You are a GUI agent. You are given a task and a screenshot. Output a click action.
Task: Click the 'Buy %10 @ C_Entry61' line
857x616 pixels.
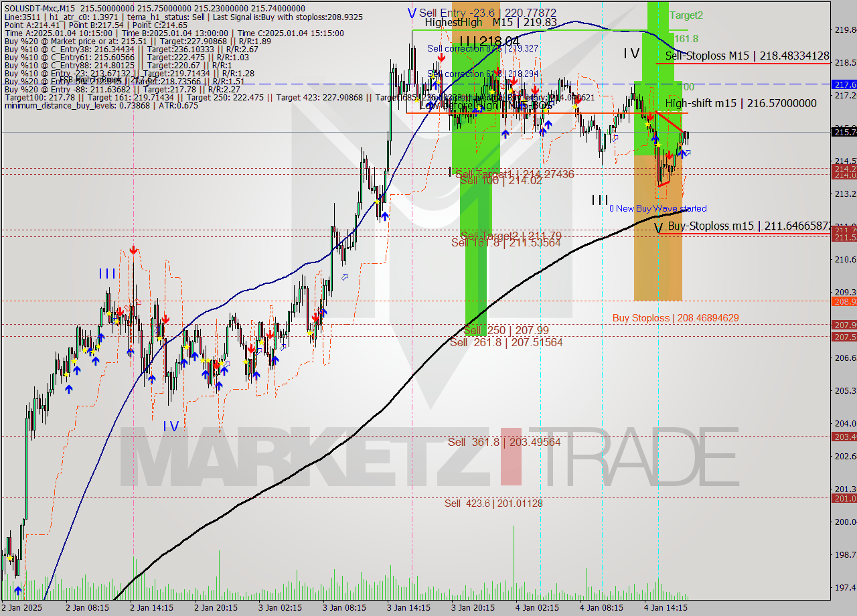click(126, 58)
